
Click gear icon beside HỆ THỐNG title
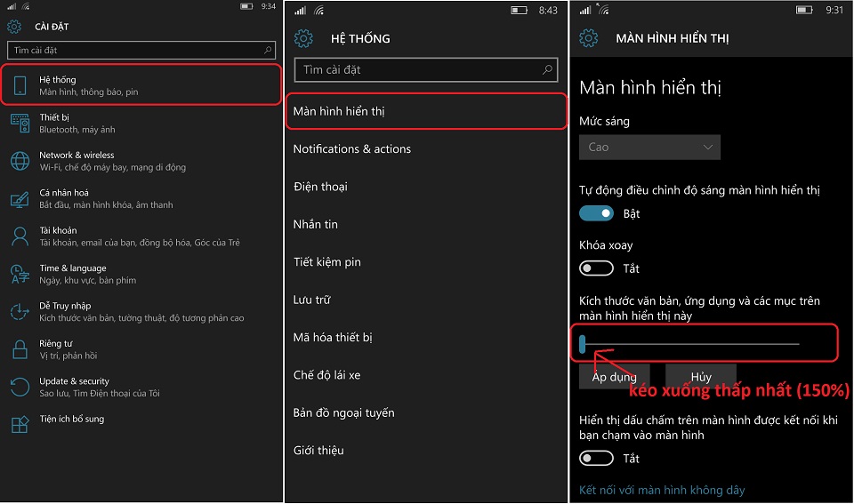click(303, 38)
